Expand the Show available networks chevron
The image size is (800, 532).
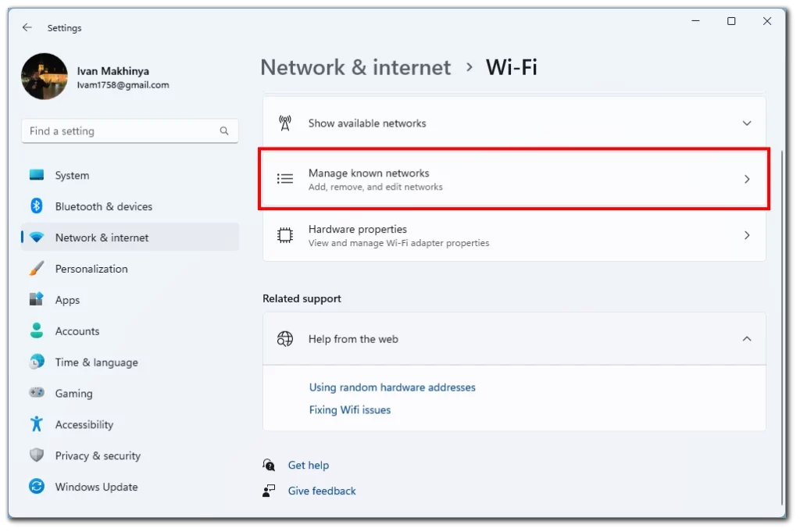[746, 123]
